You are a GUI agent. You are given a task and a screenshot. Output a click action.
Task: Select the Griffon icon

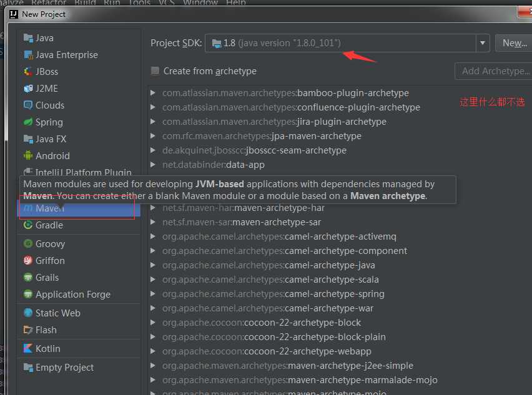(x=28, y=260)
